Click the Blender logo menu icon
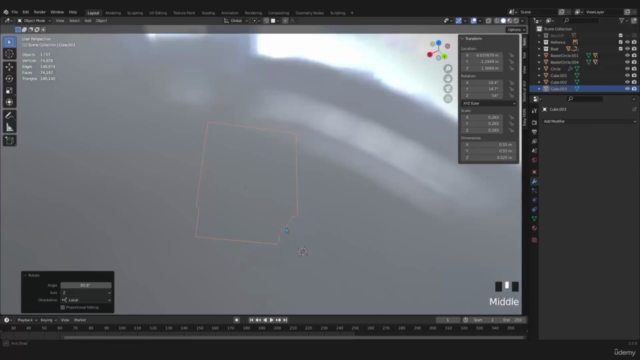Screen dimensions: 640x360 6,12
